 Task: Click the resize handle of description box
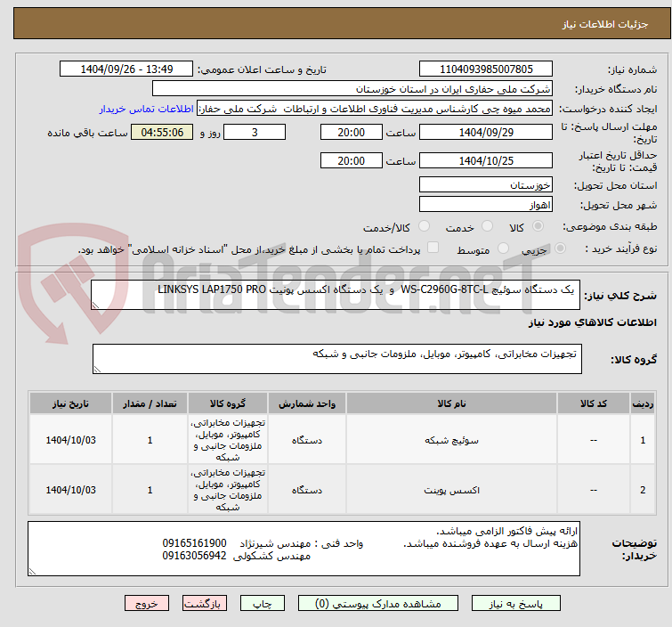pos(95,305)
